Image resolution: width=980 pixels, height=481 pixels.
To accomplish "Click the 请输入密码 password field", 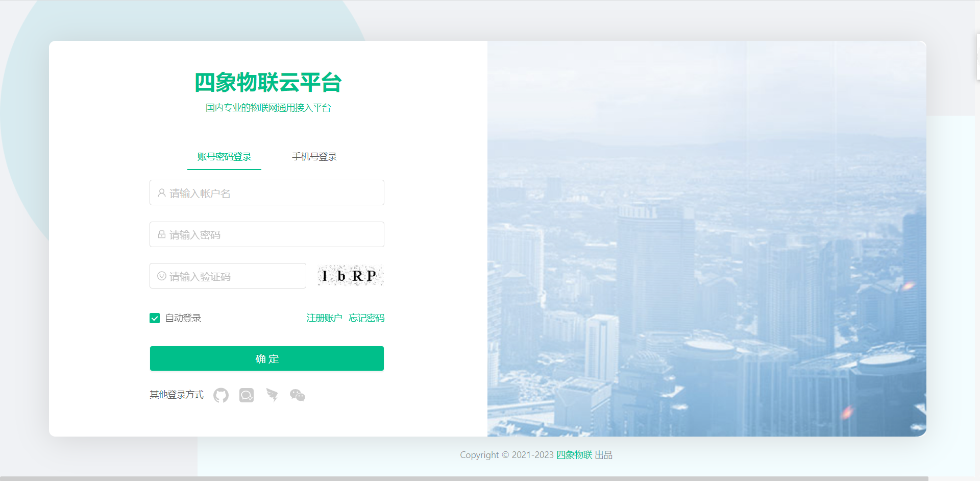I will click(266, 234).
